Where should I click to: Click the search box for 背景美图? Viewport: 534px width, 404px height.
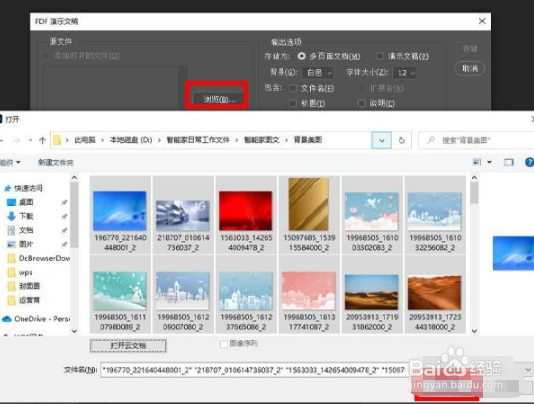coord(476,140)
